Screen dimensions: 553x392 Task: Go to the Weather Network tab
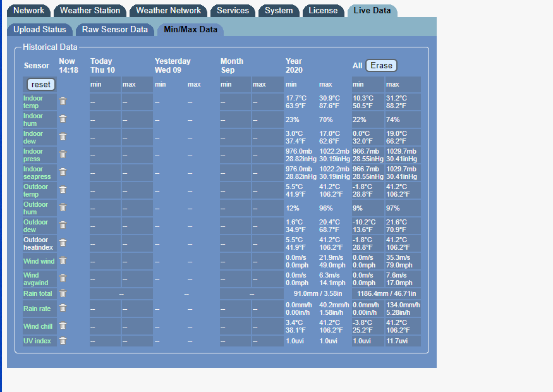click(168, 11)
